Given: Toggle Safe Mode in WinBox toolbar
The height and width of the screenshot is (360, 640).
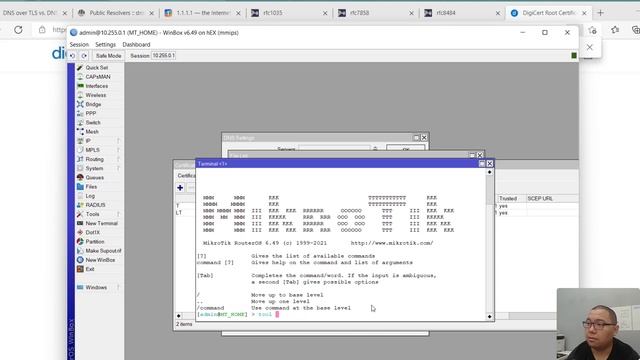Looking at the screenshot, I should coord(108,56).
